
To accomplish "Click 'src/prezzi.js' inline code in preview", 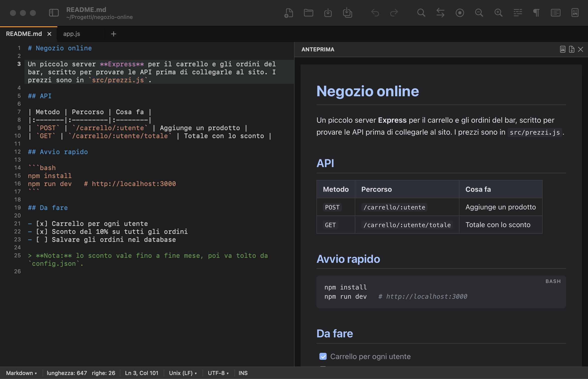I will [x=535, y=132].
